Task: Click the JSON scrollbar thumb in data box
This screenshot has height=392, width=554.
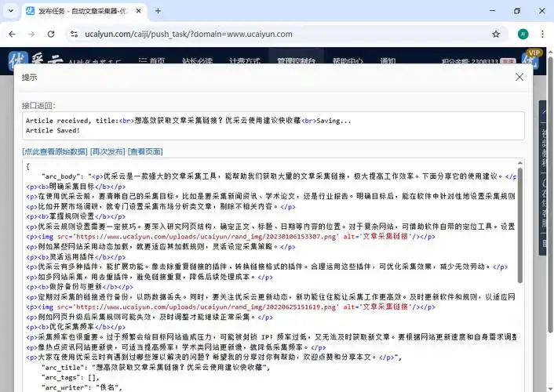Action: [x=519, y=224]
